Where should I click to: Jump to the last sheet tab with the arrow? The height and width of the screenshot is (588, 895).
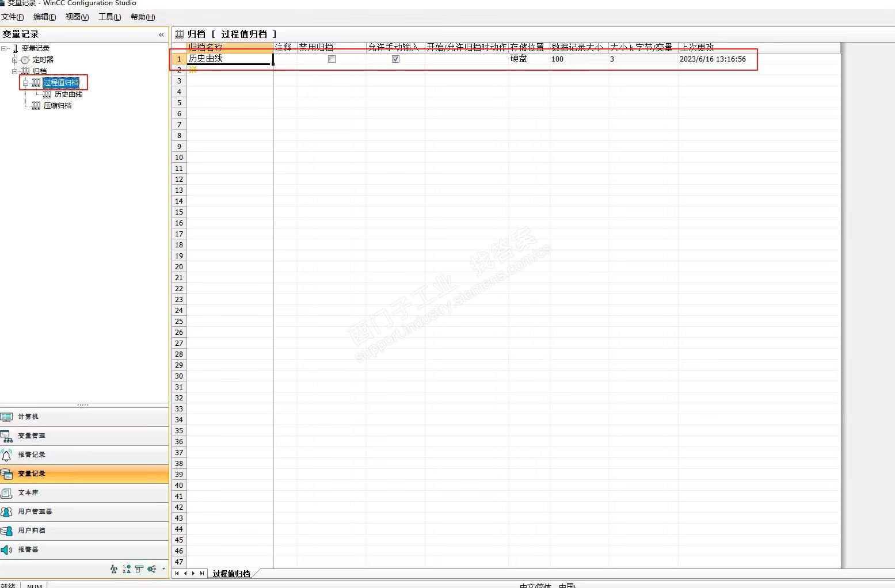[x=202, y=573]
